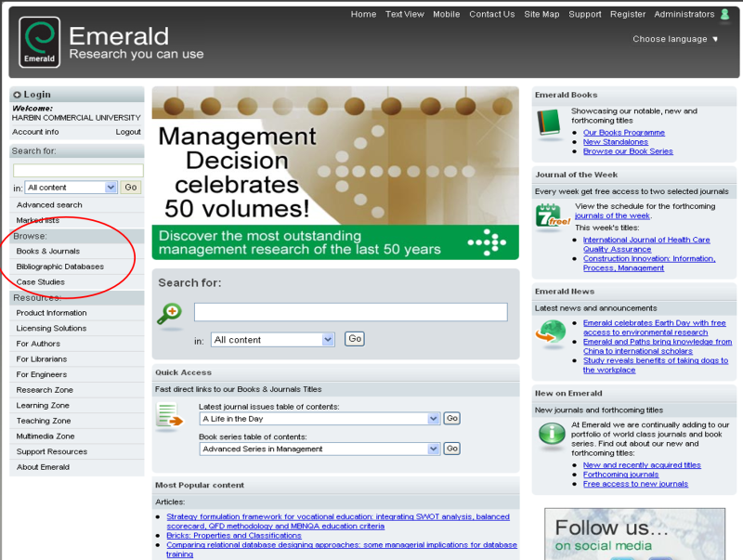The image size is (743, 560).
Task: Click into the main Search for input field
Action: [x=351, y=312]
